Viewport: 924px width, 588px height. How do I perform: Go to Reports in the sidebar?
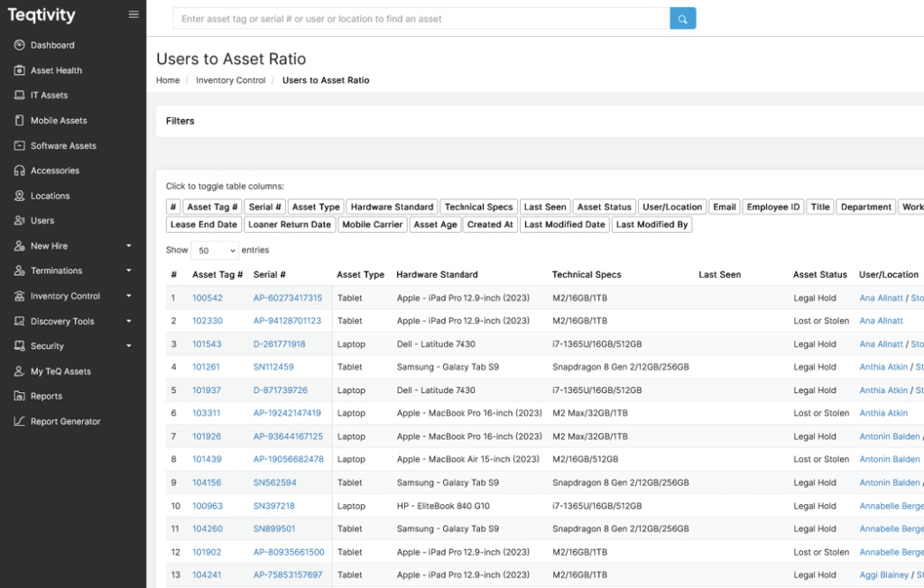point(46,396)
